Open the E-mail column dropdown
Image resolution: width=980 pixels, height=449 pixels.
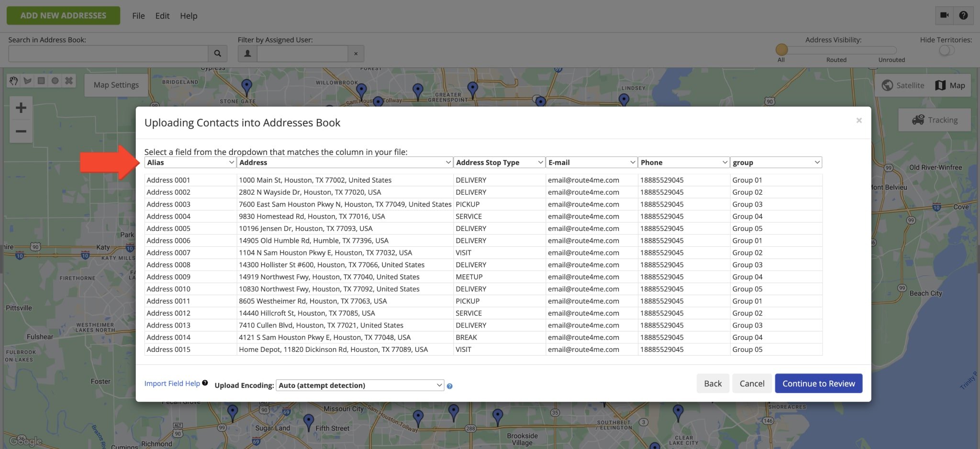[x=591, y=163]
